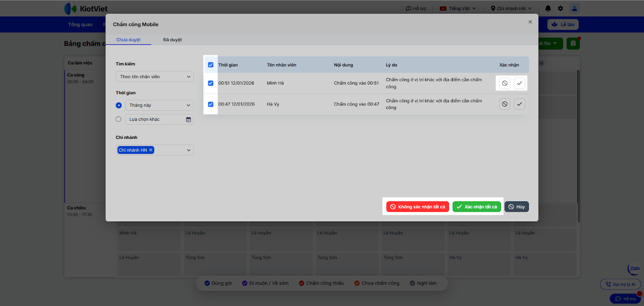Open the calendar date picker icon
This screenshot has height=306, width=644.
[188, 120]
